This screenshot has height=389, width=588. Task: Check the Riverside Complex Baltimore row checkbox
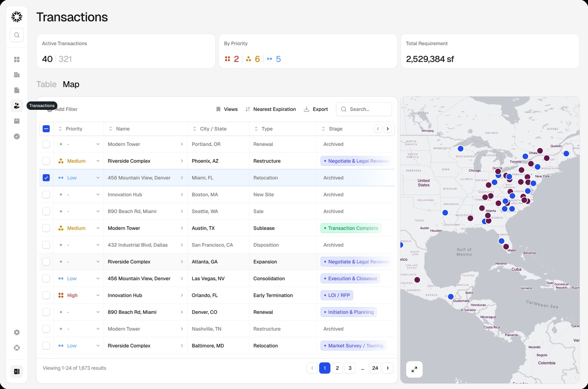click(x=46, y=346)
